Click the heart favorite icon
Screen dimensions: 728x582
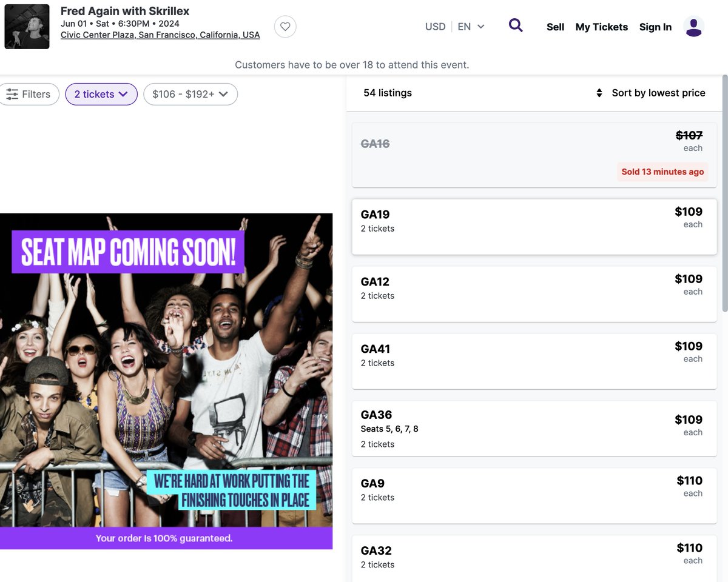point(285,27)
